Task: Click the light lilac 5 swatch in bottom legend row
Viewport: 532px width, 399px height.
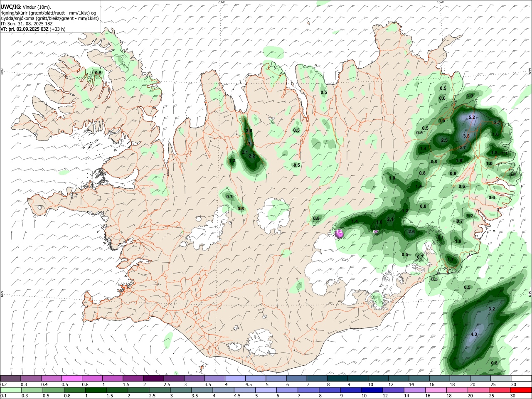Action: (266, 390)
